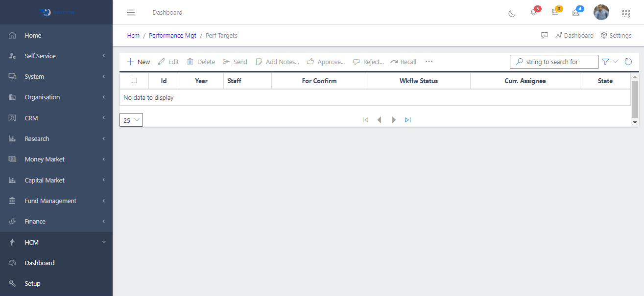Create a new record with the New icon
644x296 pixels.
138,61
